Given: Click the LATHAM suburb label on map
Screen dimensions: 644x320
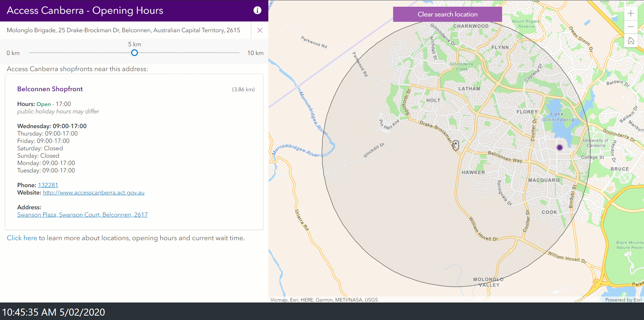Looking at the screenshot, I should (x=469, y=89).
